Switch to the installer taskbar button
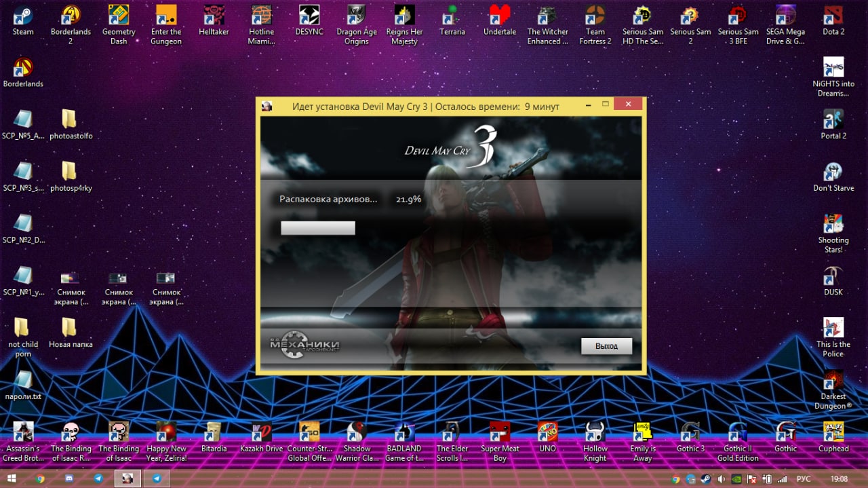Viewport: 868px width, 488px height. (x=127, y=478)
